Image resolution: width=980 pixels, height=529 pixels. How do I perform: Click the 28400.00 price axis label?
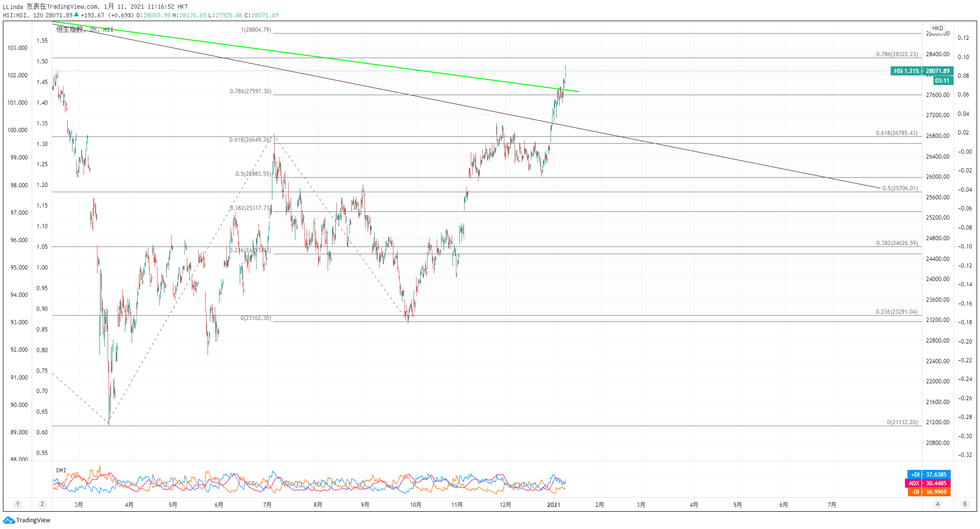(938, 54)
